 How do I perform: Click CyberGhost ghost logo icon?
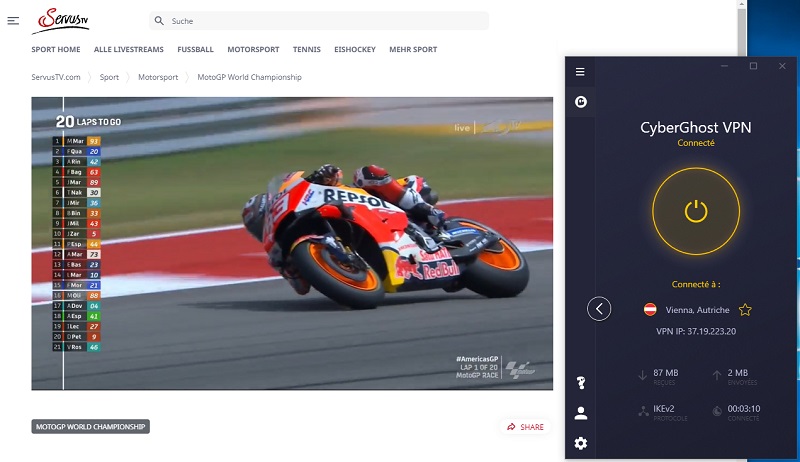tap(581, 102)
